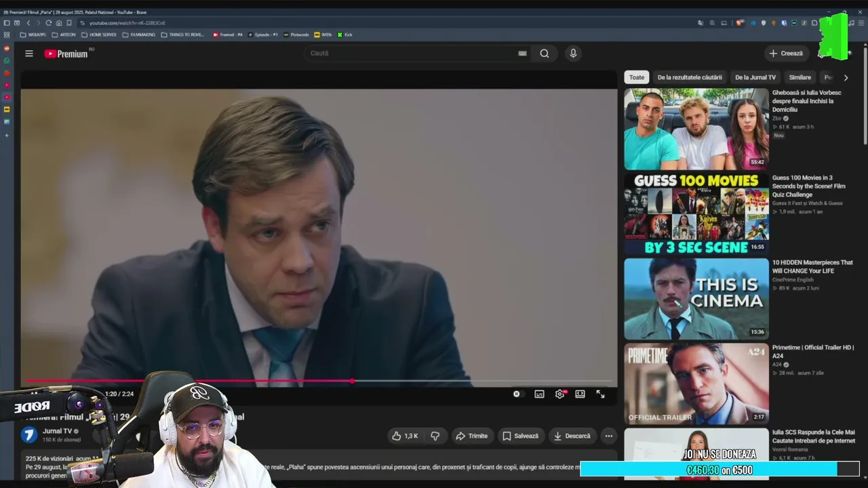Start voice search with the microphone
Viewport: 868px width, 488px height.
point(573,54)
